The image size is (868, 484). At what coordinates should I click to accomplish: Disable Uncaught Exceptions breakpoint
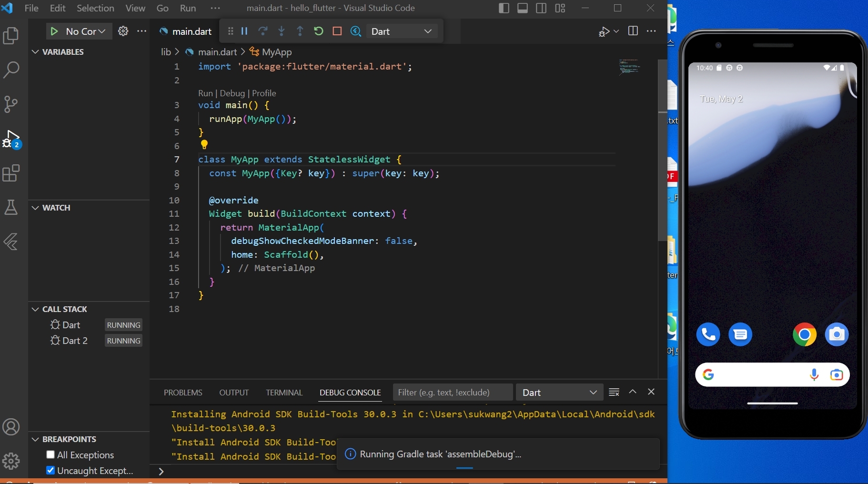pyautogui.click(x=50, y=470)
